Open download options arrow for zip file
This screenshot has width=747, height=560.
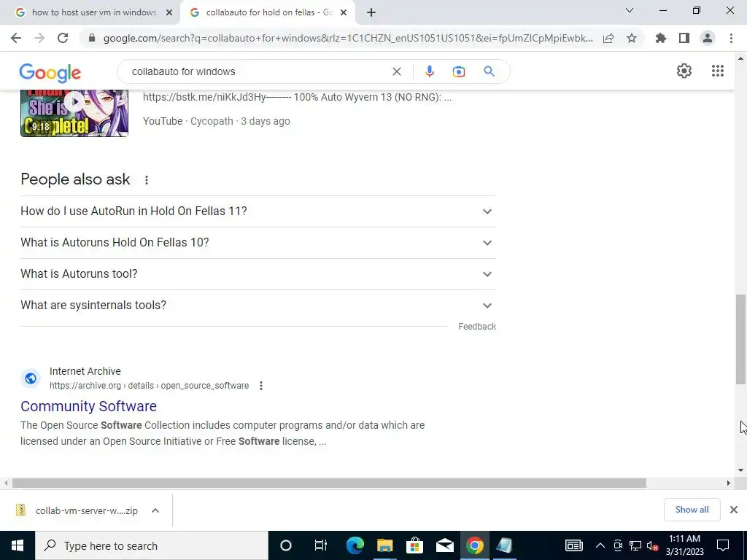pyautogui.click(x=155, y=510)
